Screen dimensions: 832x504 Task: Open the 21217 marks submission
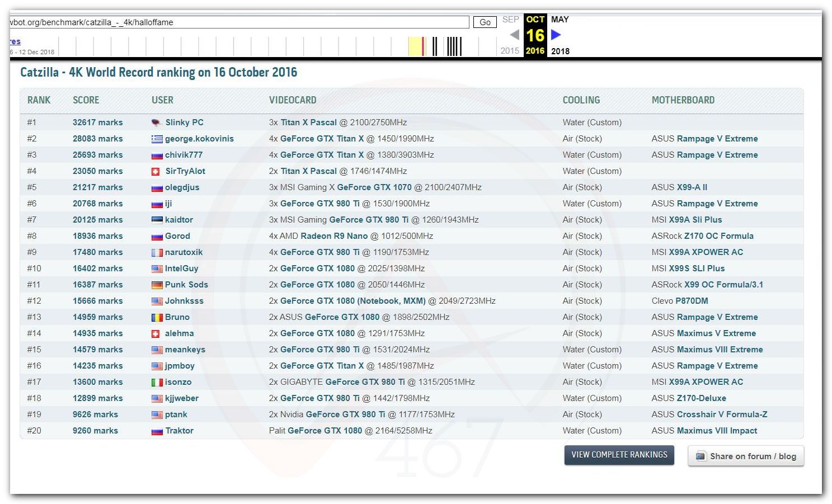coord(98,187)
